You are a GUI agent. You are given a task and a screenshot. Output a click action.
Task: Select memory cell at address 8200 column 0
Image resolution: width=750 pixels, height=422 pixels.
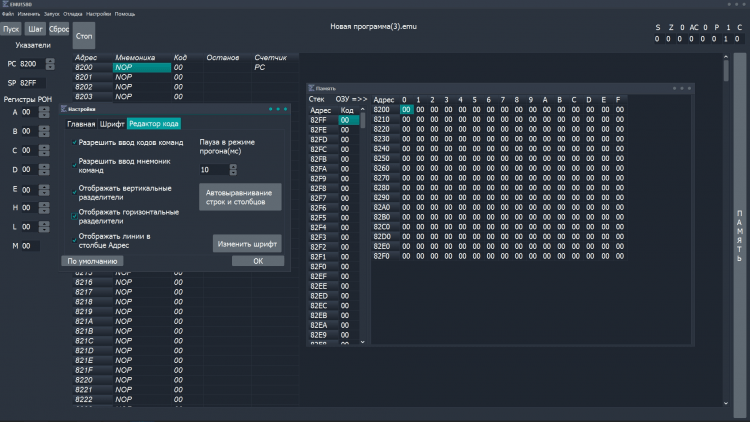click(405, 109)
